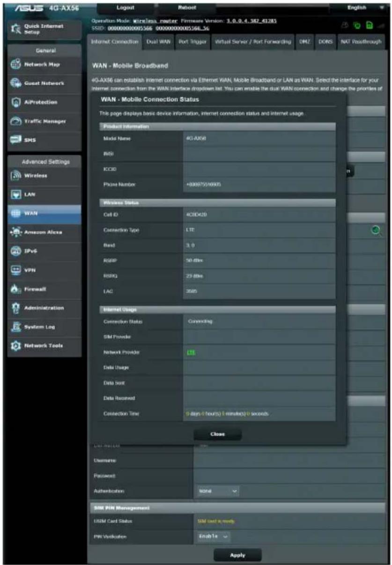The width and height of the screenshot is (392, 565).
Task: Open the Network Tools sidebar icon
Action: (15, 346)
